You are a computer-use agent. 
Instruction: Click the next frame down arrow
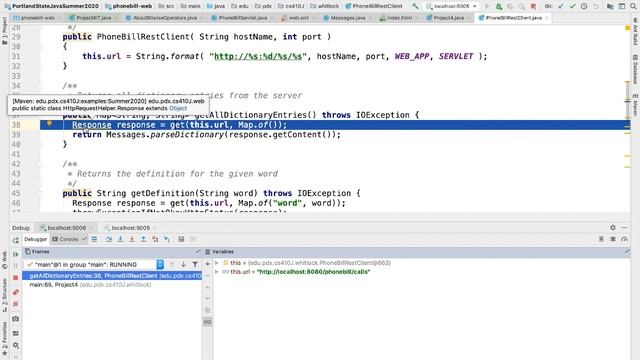(x=183, y=264)
